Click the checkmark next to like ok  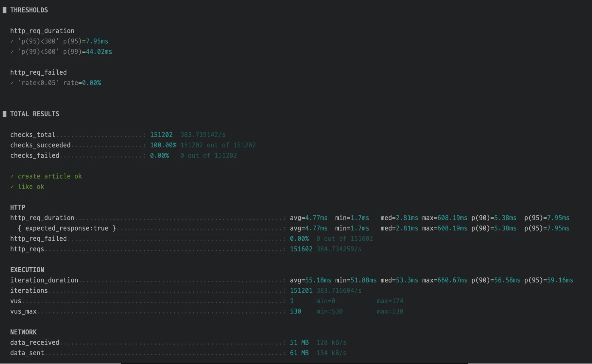click(x=12, y=187)
